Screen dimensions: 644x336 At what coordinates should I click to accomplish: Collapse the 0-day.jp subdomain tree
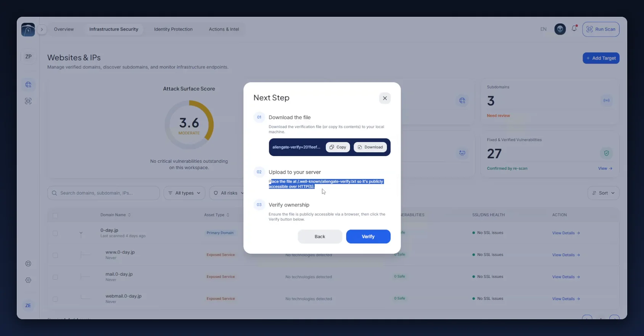click(81, 233)
